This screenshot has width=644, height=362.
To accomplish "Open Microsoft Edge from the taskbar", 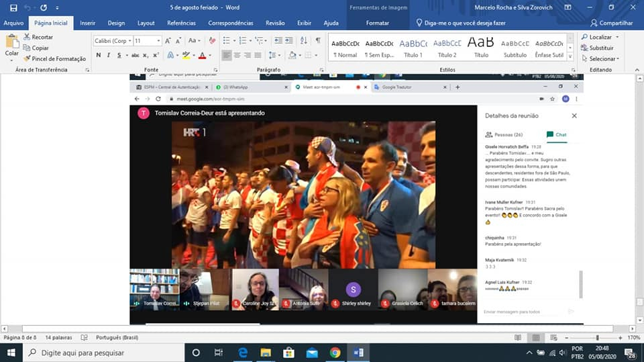I will 243,353.
